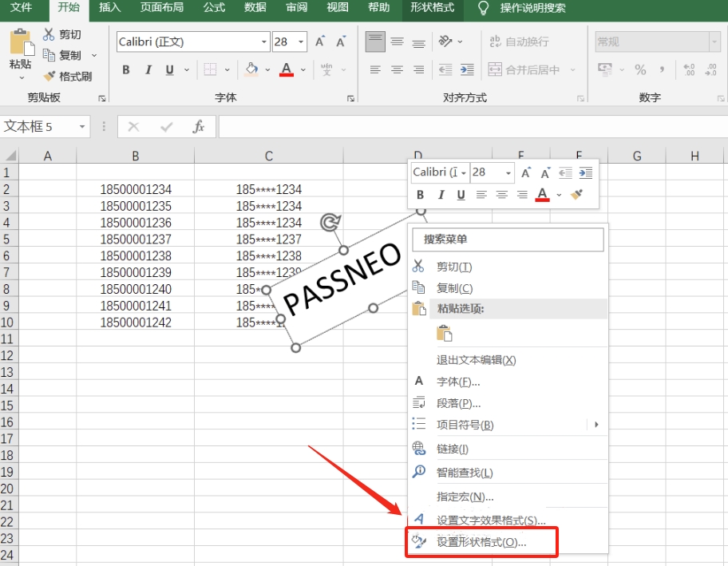Image resolution: width=728 pixels, height=566 pixels.
Task: Click the decrease decimal icon at ribbon right
Action: [x=710, y=69]
